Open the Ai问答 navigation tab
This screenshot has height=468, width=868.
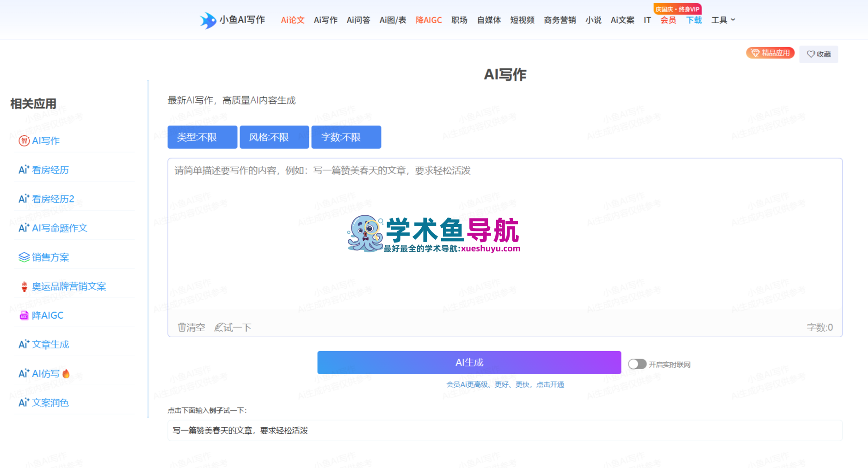[358, 20]
